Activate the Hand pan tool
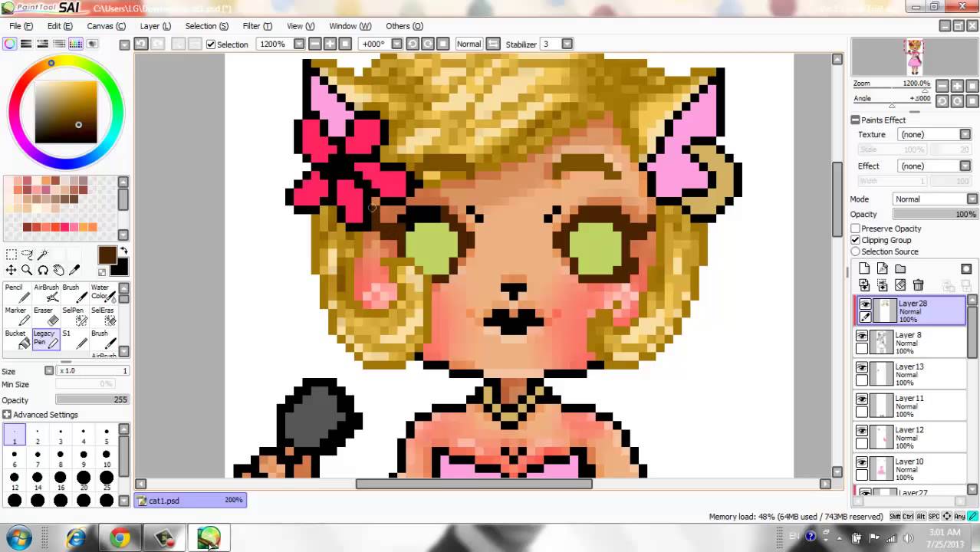The height and width of the screenshot is (552, 980). pyautogui.click(x=58, y=270)
